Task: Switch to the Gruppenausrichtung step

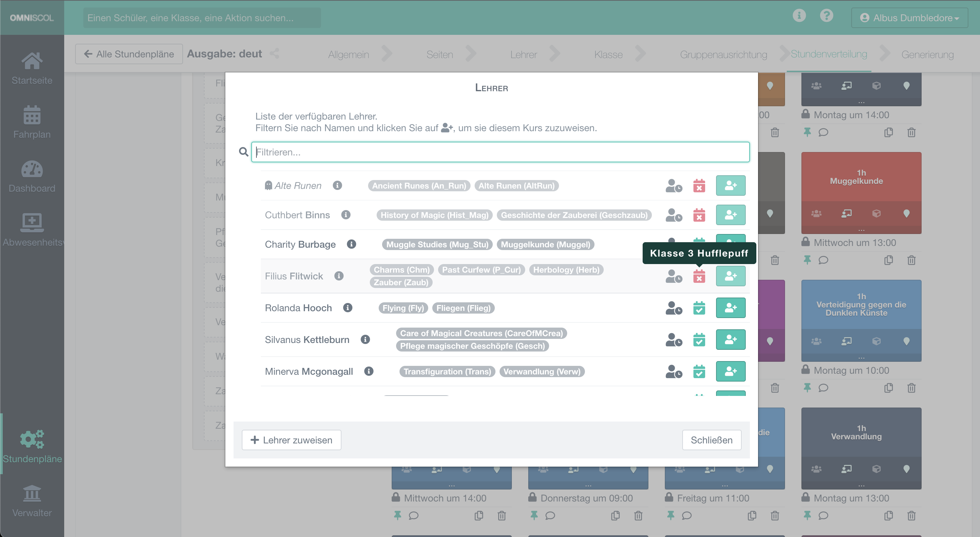Action: point(723,54)
